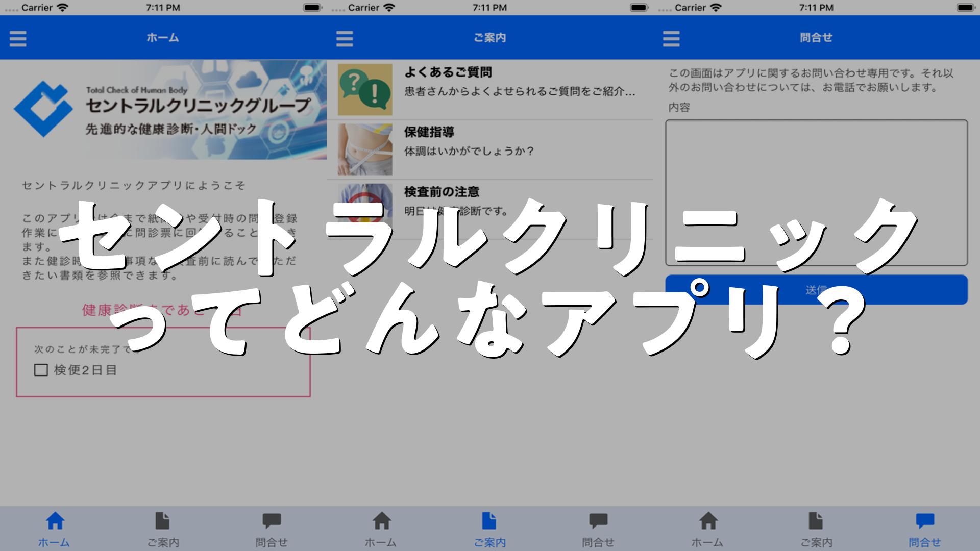Open 保健指導 waist measuring thumbnail
Screen dimensions: 980x551
(365, 149)
